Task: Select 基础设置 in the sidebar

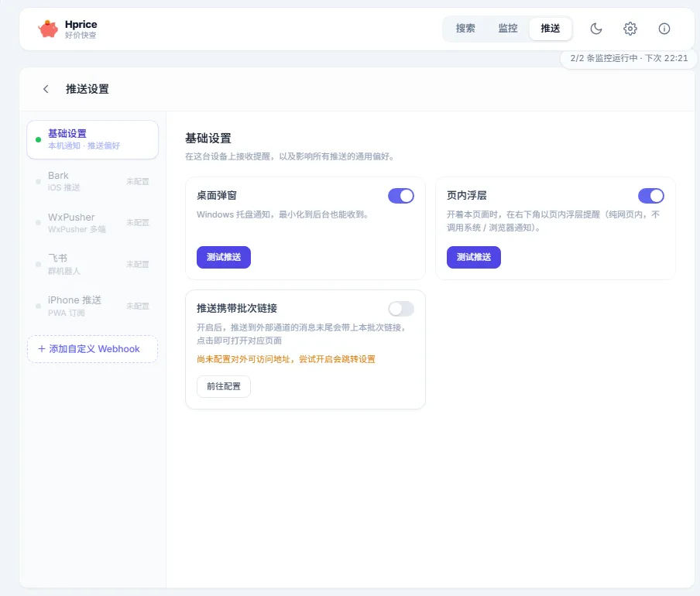Action: [x=92, y=139]
